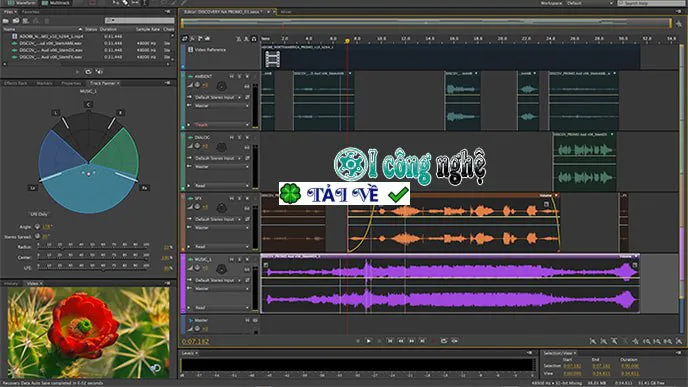Open DIALOG track Read automation mode dropdown
The image size is (688, 387).
[x=221, y=186]
